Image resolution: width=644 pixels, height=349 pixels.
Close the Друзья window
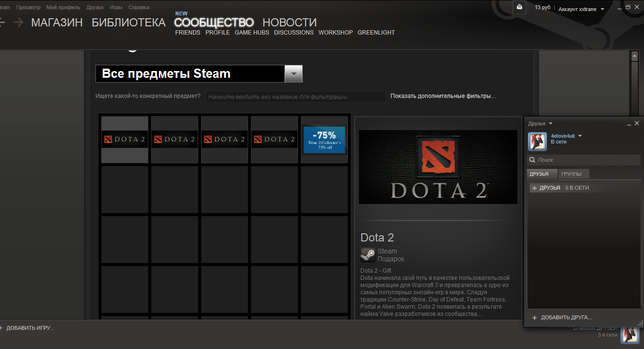pos(637,123)
